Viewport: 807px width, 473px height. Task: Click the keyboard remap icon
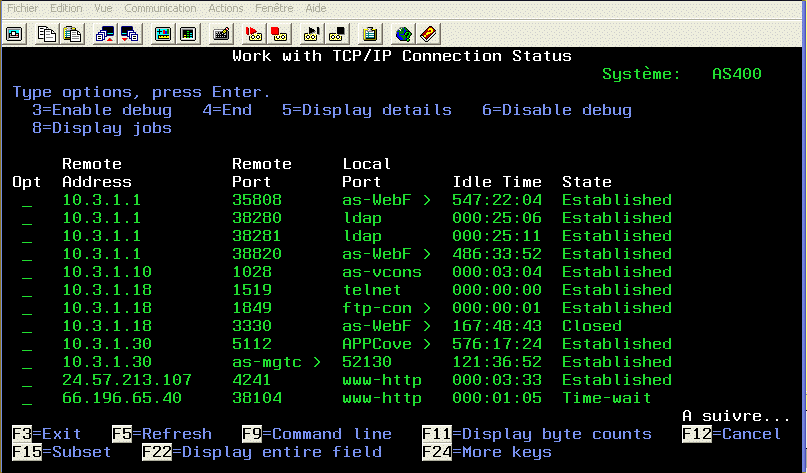click(222, 34)
